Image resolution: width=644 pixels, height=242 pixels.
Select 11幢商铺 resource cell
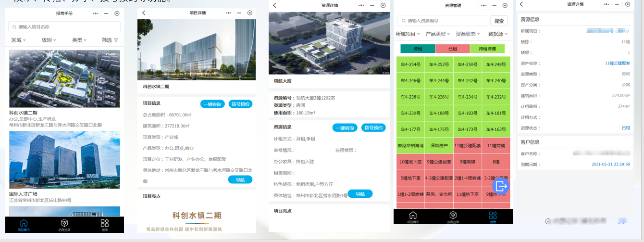coord(496,145)
